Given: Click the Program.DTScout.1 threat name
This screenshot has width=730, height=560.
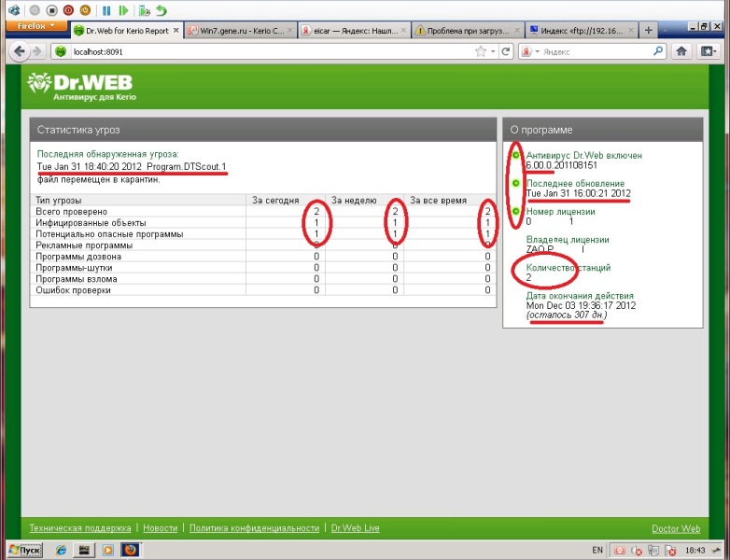Looking at the screenshot, I should (186, 167).
